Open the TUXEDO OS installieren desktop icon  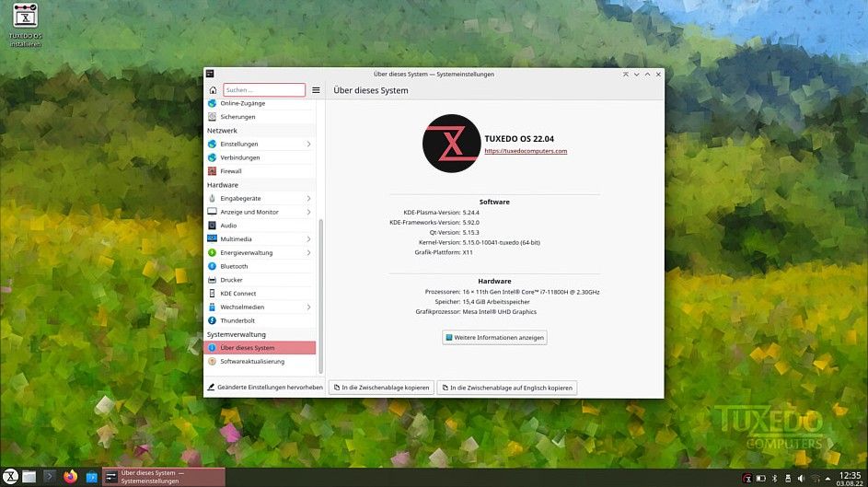26,26
